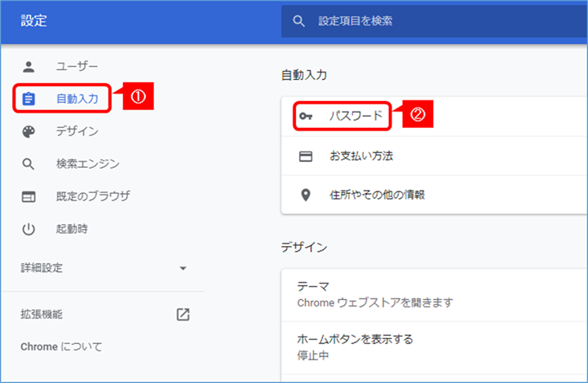Click the magnifier icon in settings search bar
The height and width of the screenshot is (383, 588).
(x=298, y=21)
